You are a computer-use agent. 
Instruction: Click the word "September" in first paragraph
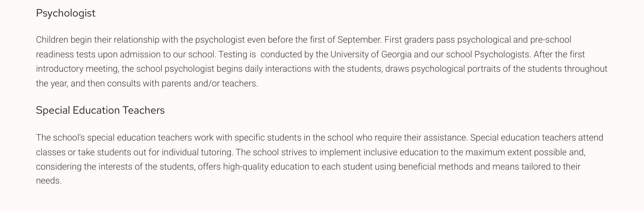pyautogui.click(x=359, y=40)
